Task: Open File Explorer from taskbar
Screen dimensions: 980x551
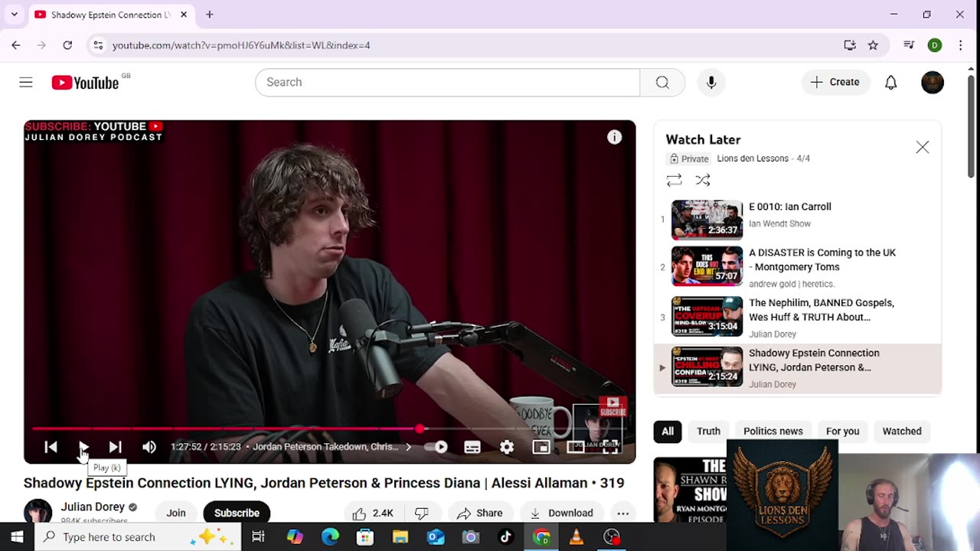Action: [x=400, y=537]
